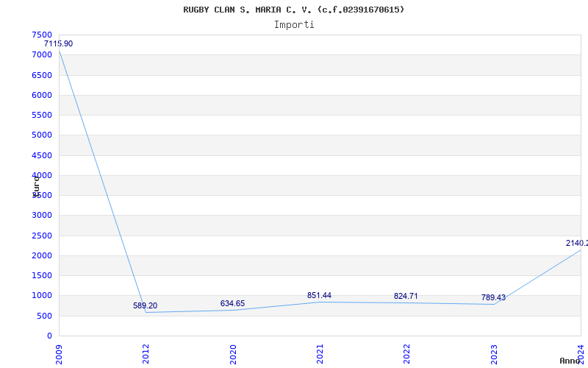Viewport: 588px width, 368px height.
Task: Click the 2024 x-axis label
Action: tap(580, 353)
